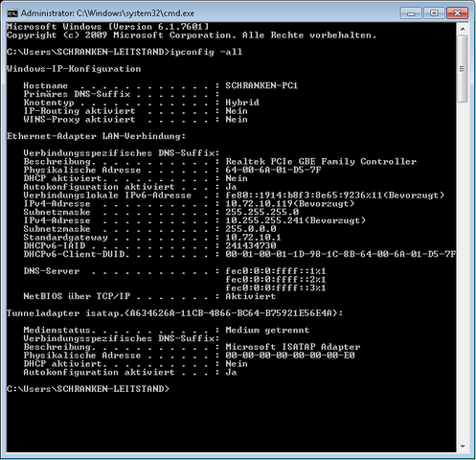The height and width of the screenshot is (460, 476).
Task: Click the DNS server entry fec0:0:0:ffff::1%1
Action: pos(276,271)
